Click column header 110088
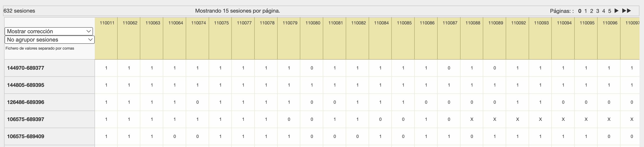This screenshot has width=644, height=147. tap(473, 23)
